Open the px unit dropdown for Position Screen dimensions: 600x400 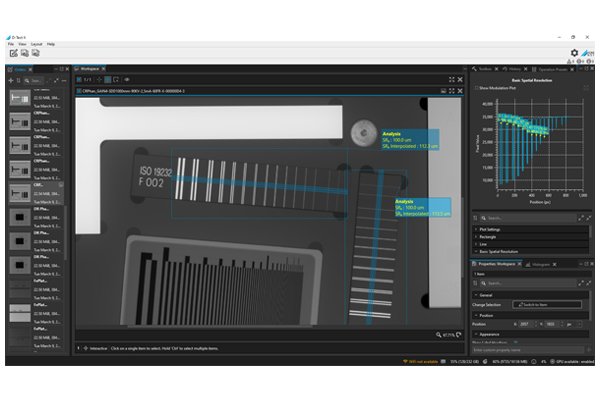(x=574, y=324)
